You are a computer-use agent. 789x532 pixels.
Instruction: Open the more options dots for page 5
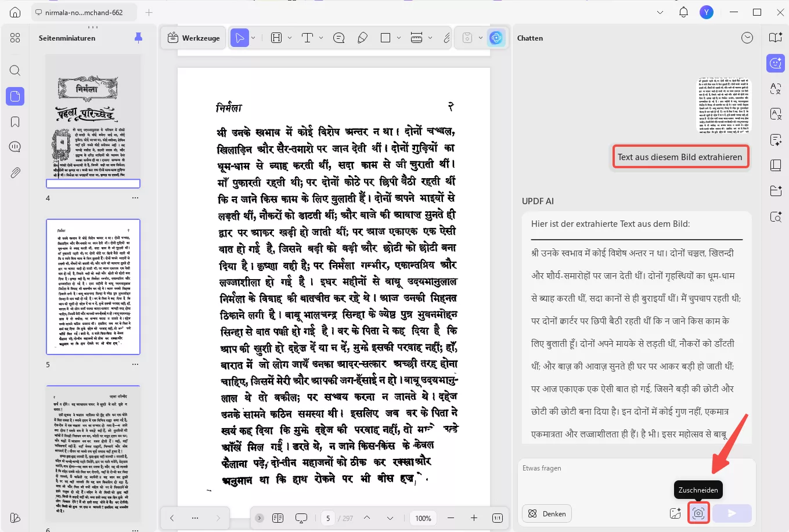tap(135, 364)
